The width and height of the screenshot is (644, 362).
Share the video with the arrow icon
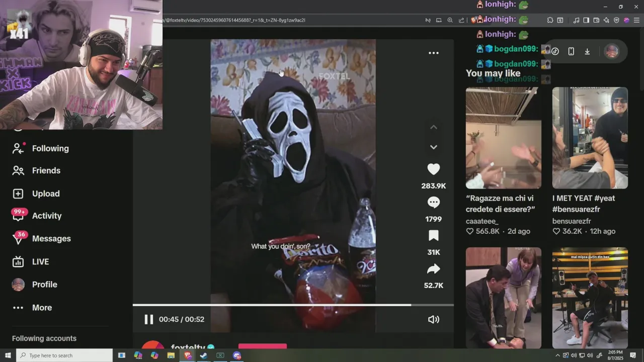(433, 269)
